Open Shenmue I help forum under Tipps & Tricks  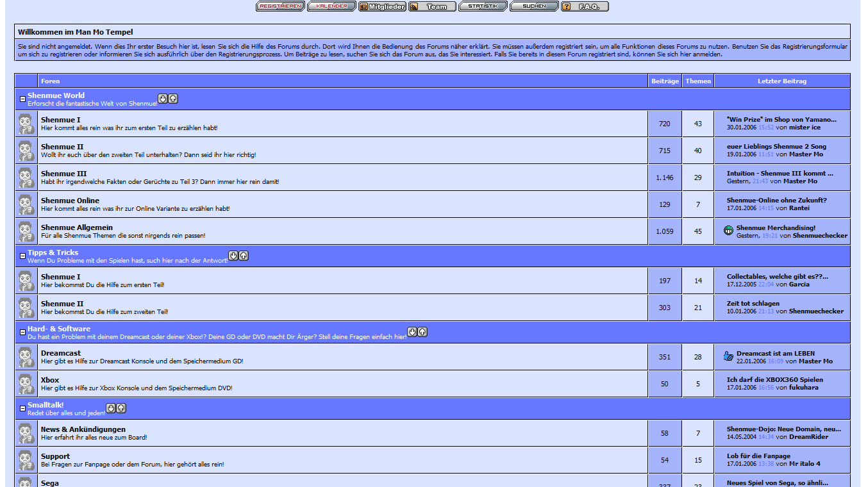tap(61, 277)
